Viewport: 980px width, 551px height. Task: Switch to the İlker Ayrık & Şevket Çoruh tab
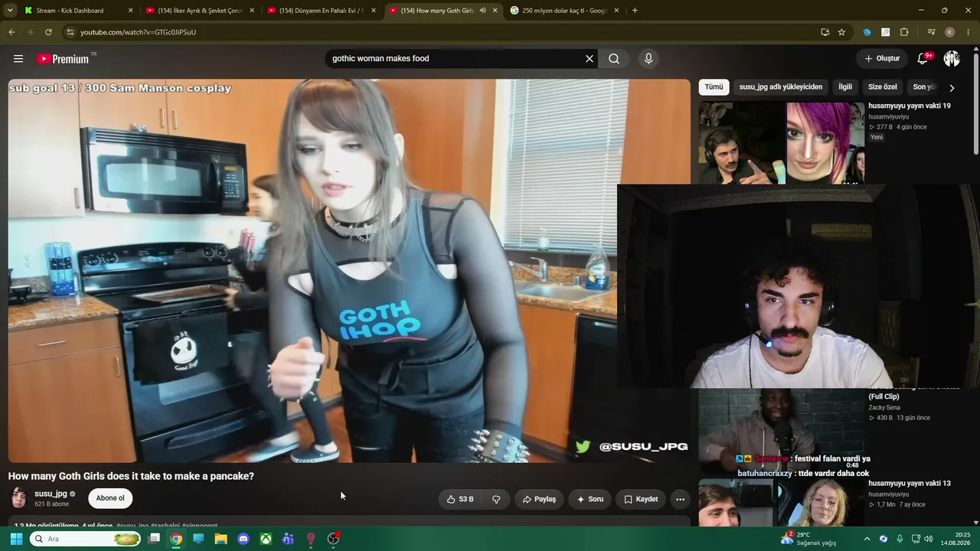click(201, 11)
